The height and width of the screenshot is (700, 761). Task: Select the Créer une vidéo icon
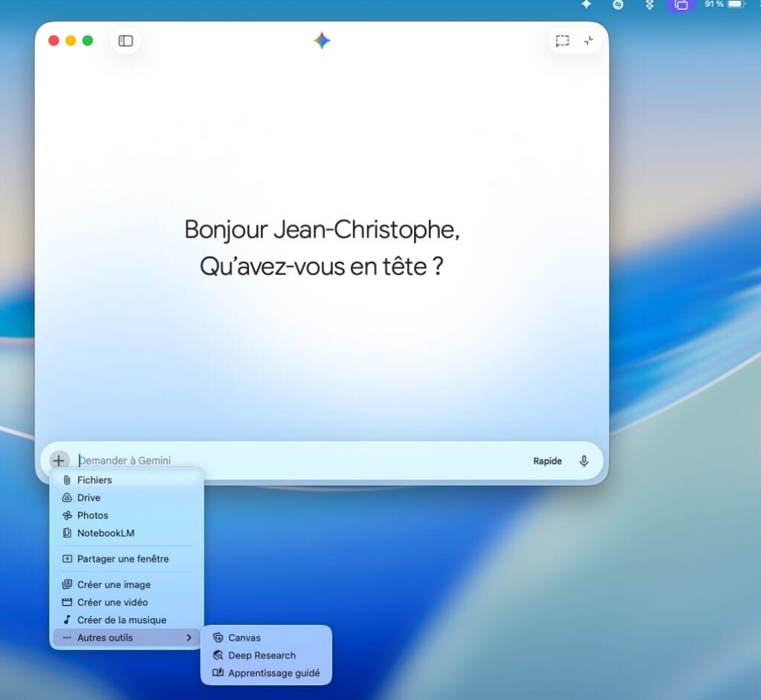66,602
